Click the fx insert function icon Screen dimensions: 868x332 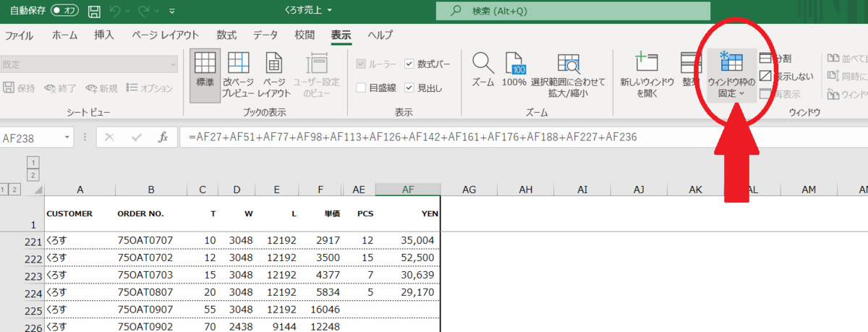coord(163,136)
